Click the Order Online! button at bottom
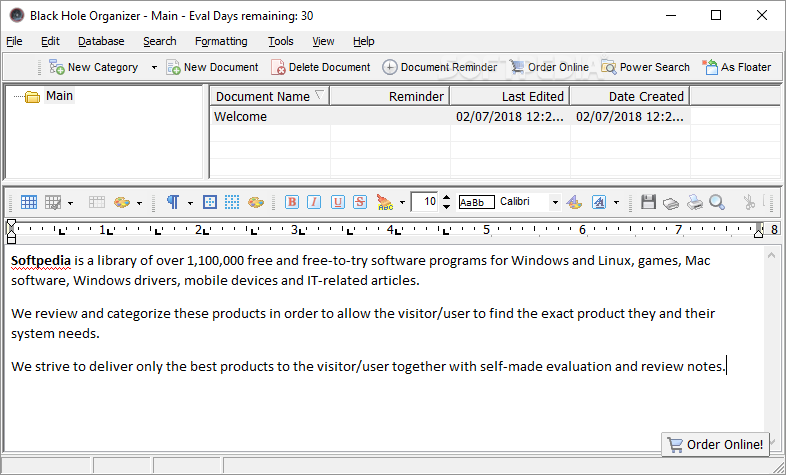786x475 pixels. click(715, 444)
